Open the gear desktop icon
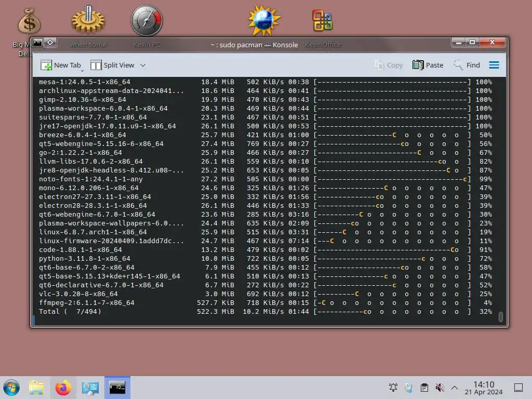This screenshot has width=532, height=399. pyautogui.click(x=88, y=20)
